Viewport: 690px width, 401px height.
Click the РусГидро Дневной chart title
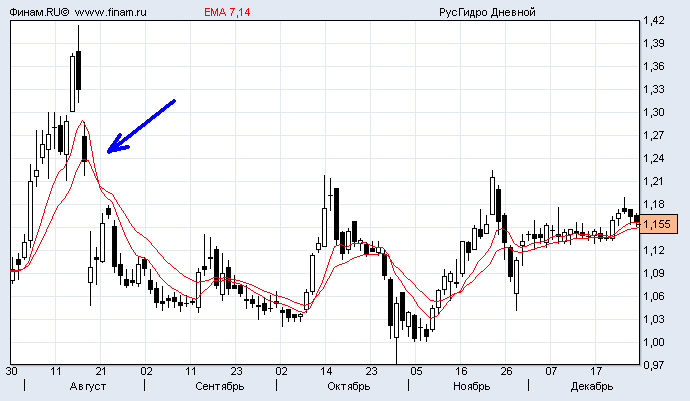(x=487, y=11)
